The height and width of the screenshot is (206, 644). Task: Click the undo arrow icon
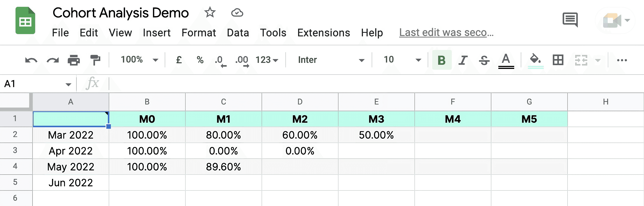point(31,60)
